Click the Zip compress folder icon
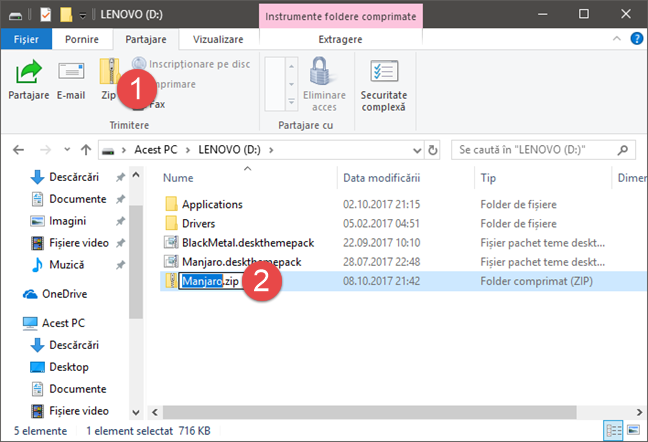Screen dimensions: 648x442 coord(109,71)
